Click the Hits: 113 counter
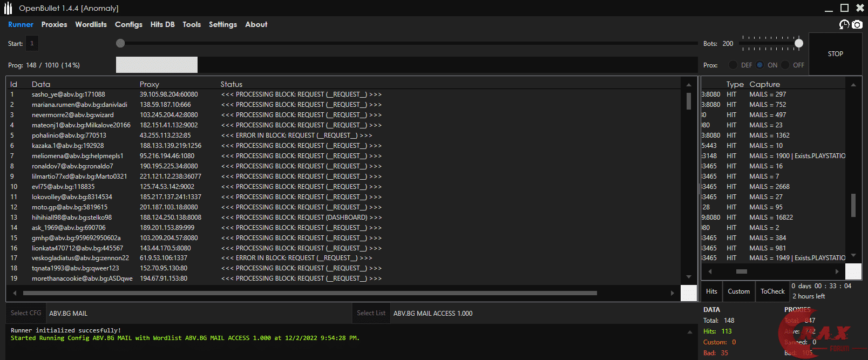Image resolution: width=868 pixels, height=360 pixels. click(x=717, y=331)
